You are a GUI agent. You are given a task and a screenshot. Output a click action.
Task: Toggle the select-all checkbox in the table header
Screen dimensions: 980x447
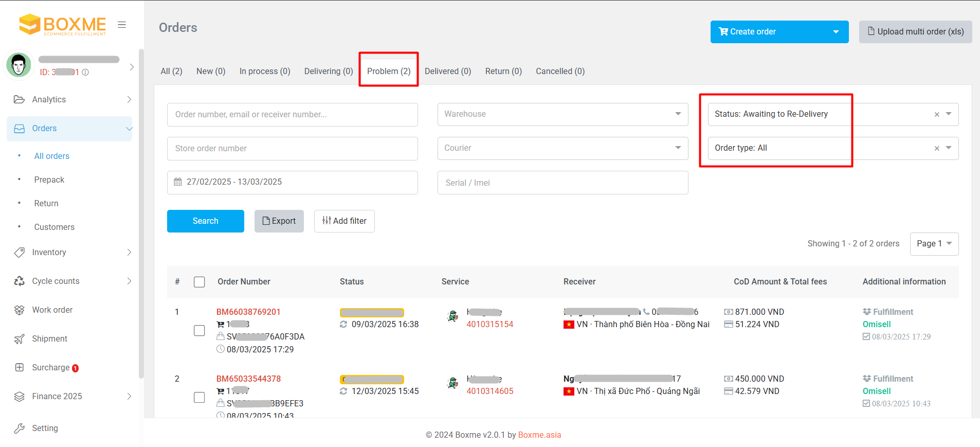[x=199, y=282]
